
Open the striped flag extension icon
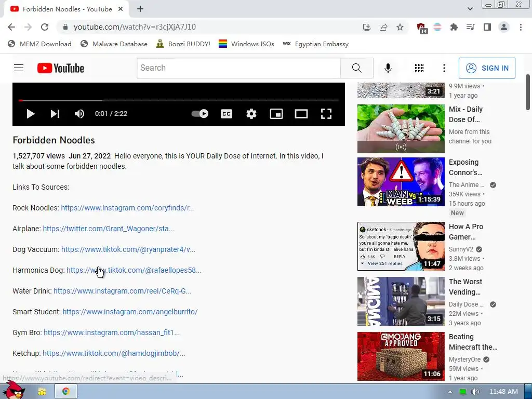437,27
